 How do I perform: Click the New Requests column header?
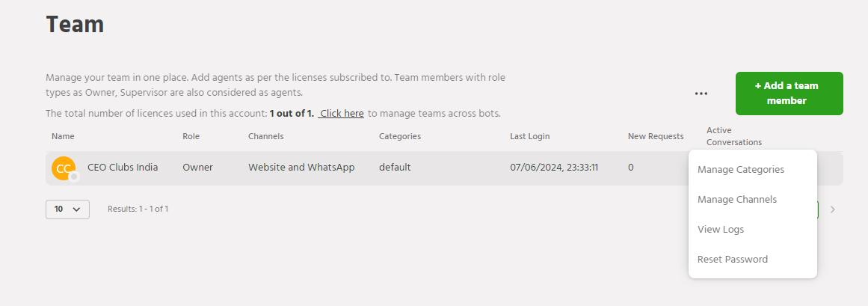pyautogui.click(x=655, y=136)
